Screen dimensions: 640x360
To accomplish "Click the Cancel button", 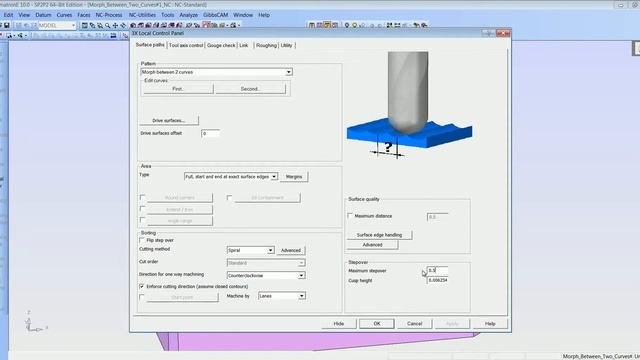I will click(414, 323).
